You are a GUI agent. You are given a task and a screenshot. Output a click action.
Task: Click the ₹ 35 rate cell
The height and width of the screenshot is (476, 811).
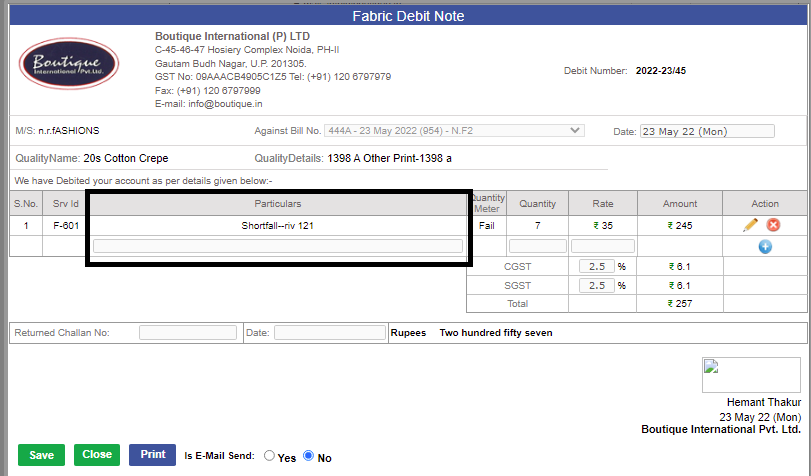coord(603,226)
